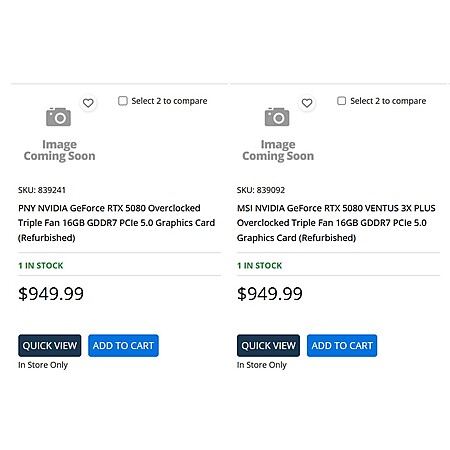Click the MSI card camera placeholder icon
Screen dimensions: 450x450
[x=277, y=117]
